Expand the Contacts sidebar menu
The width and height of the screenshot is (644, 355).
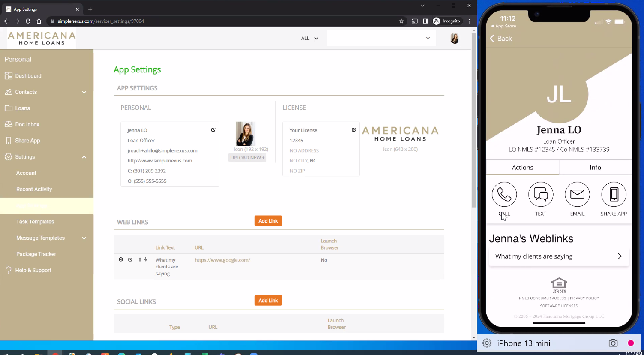click(84, 92)
